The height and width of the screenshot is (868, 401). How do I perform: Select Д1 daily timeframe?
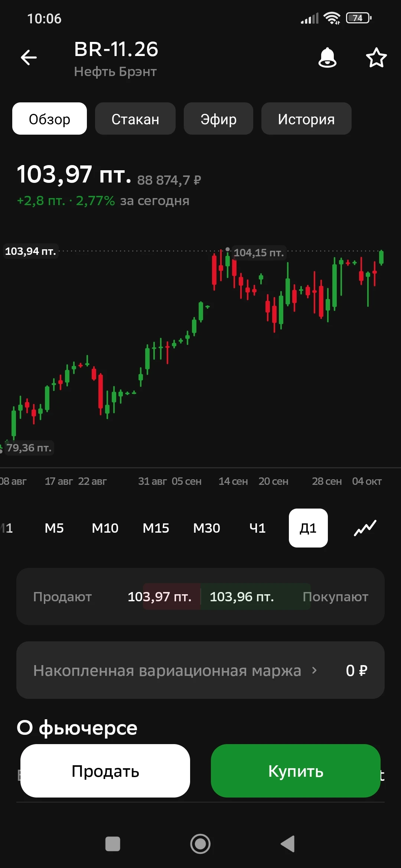click(x=308, y=528)
